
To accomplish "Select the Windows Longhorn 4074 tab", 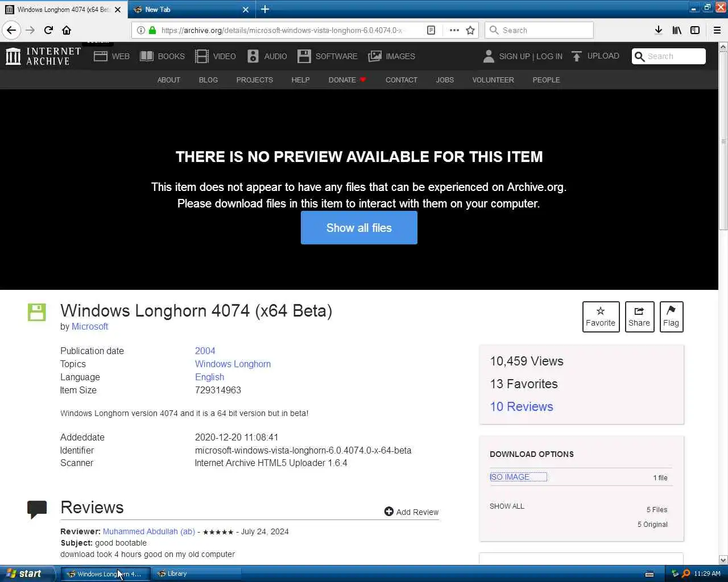I will (64, 10).
